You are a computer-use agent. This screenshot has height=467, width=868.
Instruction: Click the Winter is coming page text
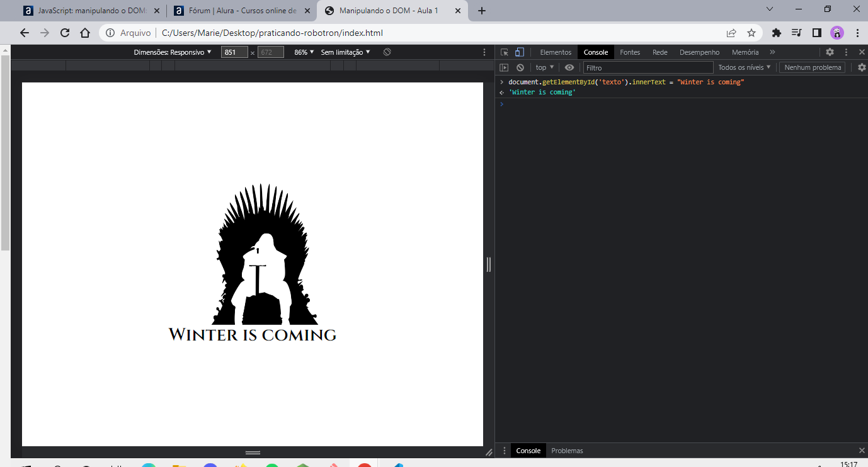[x=253, y=335]
